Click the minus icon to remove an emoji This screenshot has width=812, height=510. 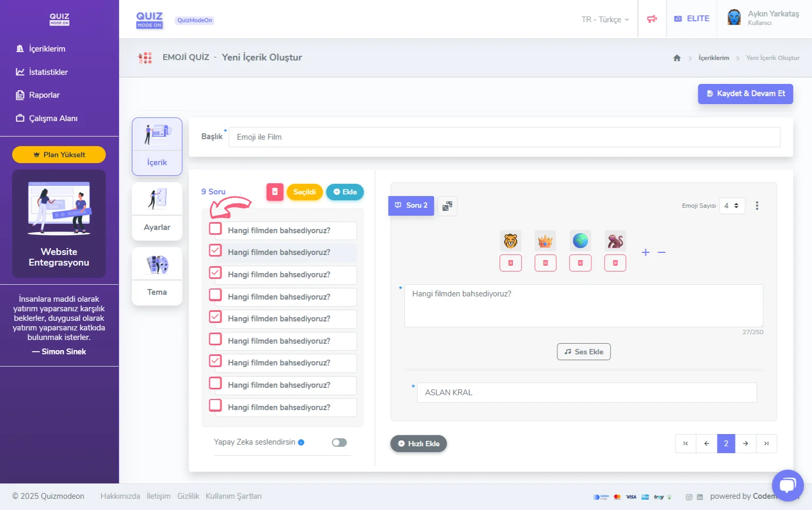[662, 252]
